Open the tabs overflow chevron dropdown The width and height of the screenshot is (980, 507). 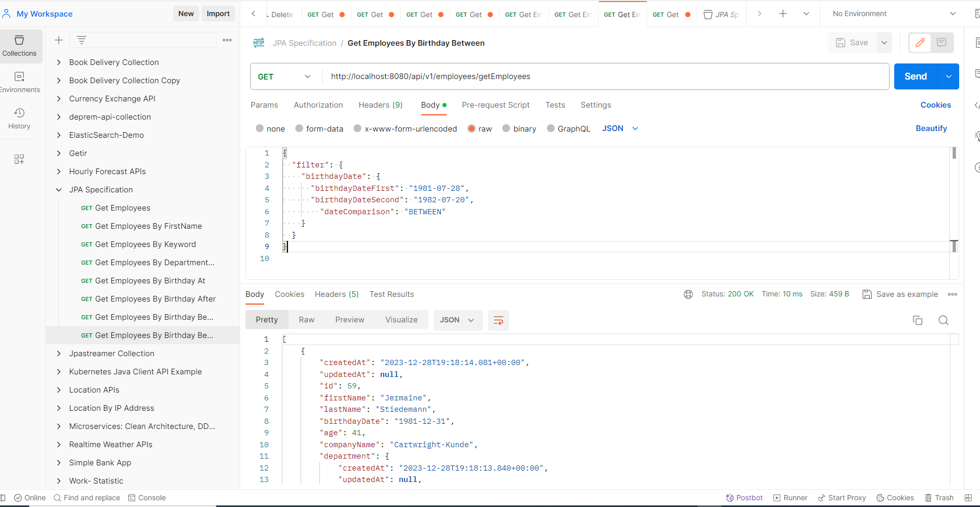tap(806, 14)
